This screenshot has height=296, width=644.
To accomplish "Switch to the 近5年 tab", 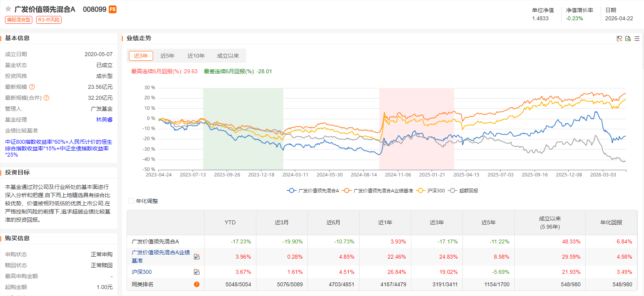I will (167, 56).
